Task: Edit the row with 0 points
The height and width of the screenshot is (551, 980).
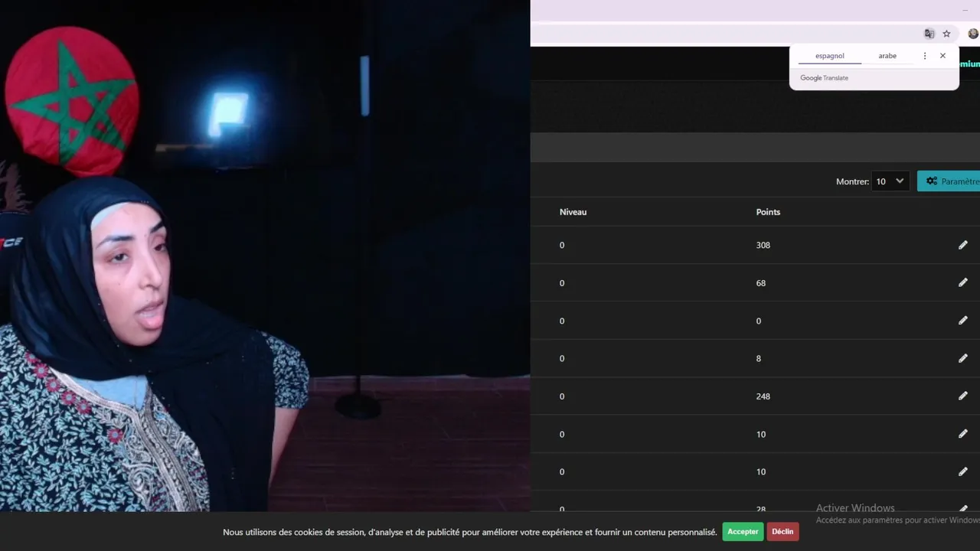Action: [x=962, y=321]
